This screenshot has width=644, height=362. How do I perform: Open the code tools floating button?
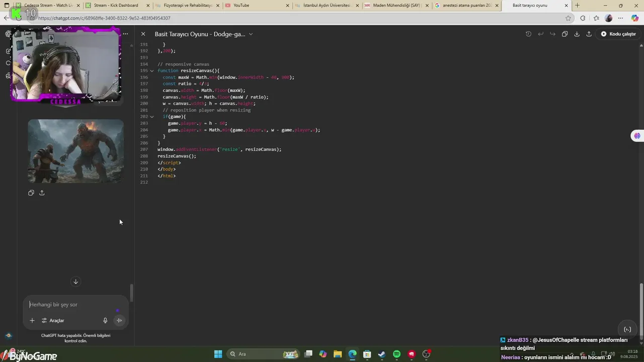[x=627, y=329]
